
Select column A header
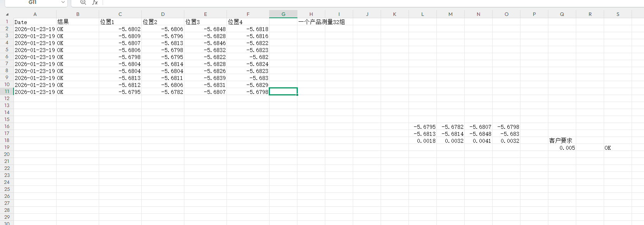tap(35, 14)
